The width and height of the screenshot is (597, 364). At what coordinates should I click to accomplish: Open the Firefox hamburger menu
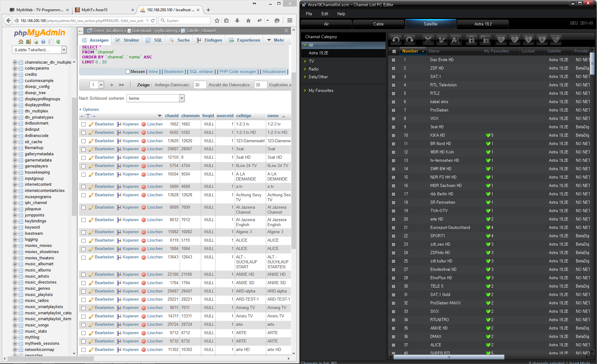point(290,20)
